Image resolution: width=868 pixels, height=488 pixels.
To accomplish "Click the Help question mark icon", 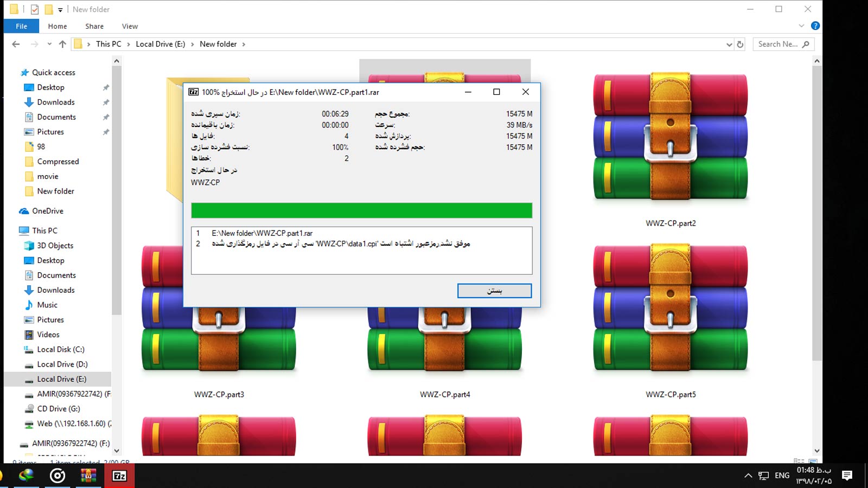I will click(x=815, y=26).
